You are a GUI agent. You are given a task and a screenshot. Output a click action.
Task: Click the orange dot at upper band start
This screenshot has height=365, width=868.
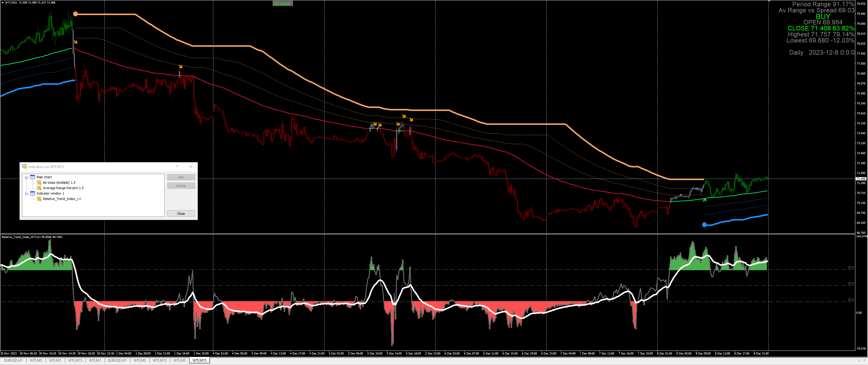coord(75,14)
